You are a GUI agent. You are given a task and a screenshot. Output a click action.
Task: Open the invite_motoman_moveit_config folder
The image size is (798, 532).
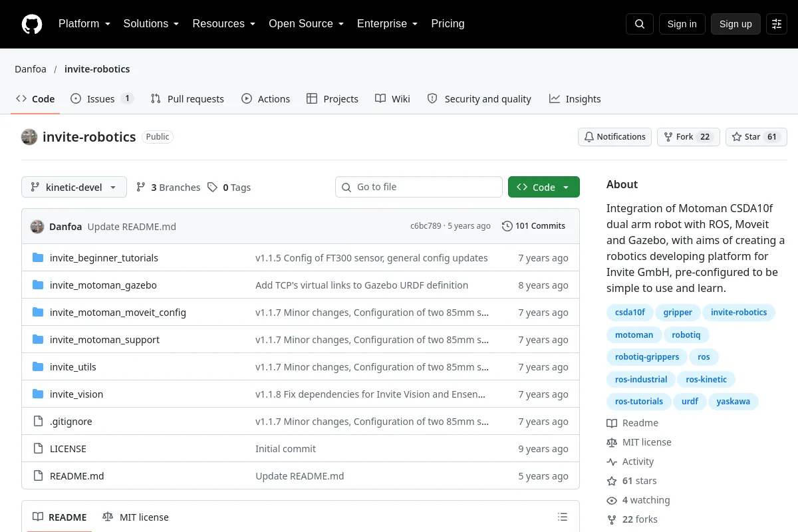[118, 313]
